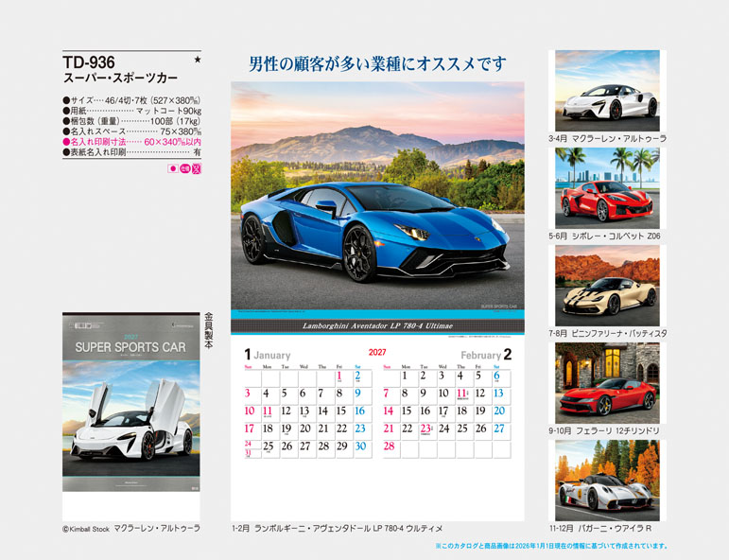This screenshot has height=560, width=729.
Task: Click the black star beside TD-936
Action: click(x=198, y=60)
